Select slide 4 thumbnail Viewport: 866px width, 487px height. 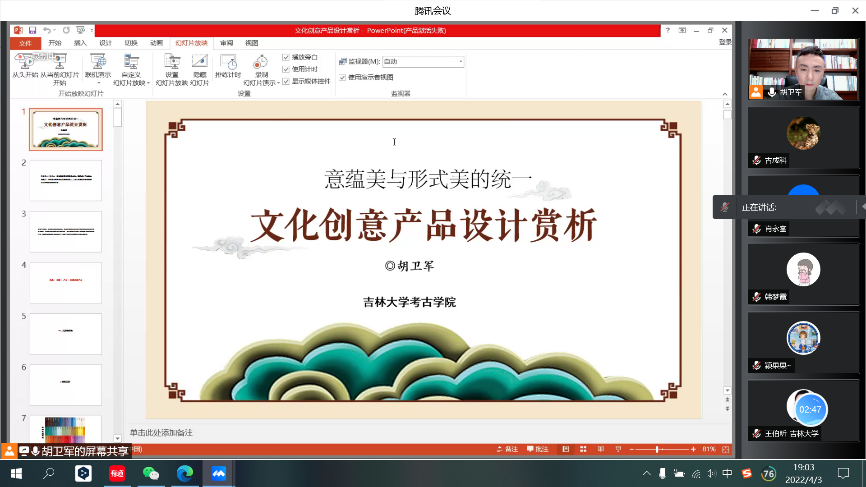click(x=65, y=282)
